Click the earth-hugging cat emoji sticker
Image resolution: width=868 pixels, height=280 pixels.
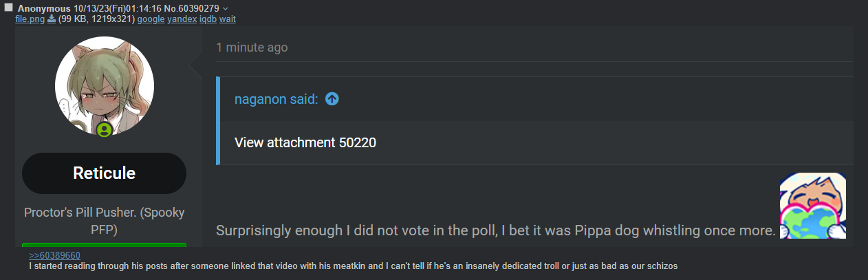point(812,206)
